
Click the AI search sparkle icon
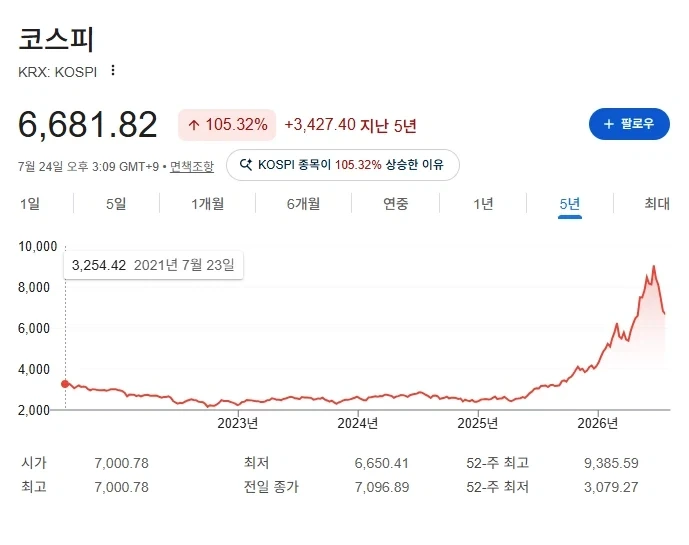(x=246, y=165)
